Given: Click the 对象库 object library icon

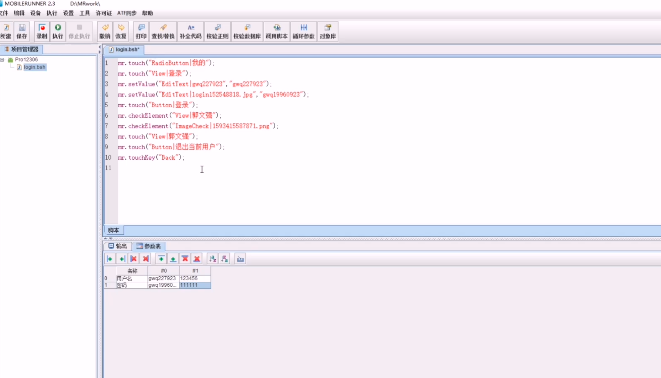Looking at the screenshot, I should click(x=328, y=31).
